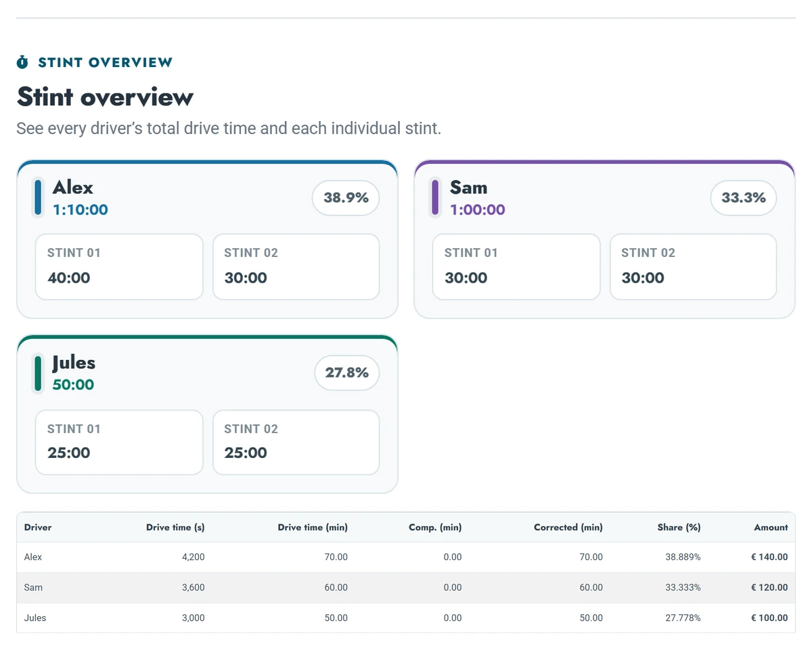812x650 pixels.
Task: Click the subtitle about each individual stint
Action: pos(229,129)
